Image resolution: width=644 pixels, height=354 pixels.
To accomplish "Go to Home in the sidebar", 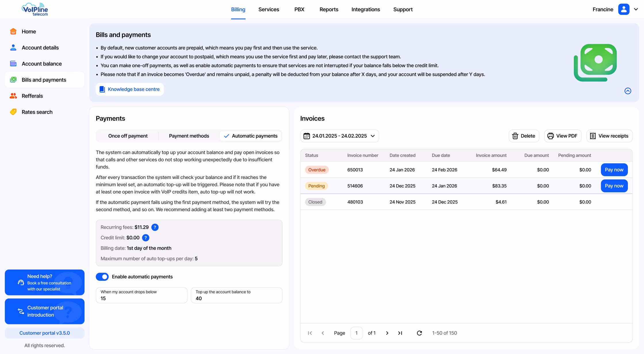I will (45, 32).
